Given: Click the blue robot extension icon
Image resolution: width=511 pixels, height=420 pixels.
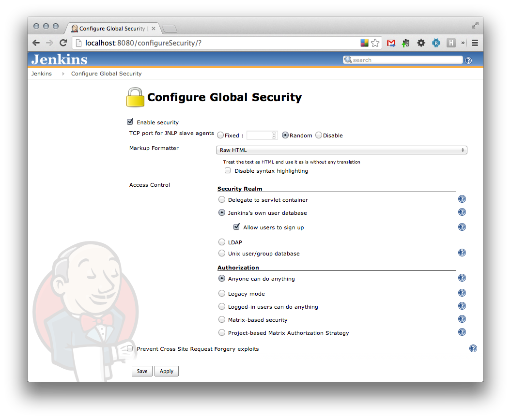Looking at the screenshot, I should [x=436, y=43].
